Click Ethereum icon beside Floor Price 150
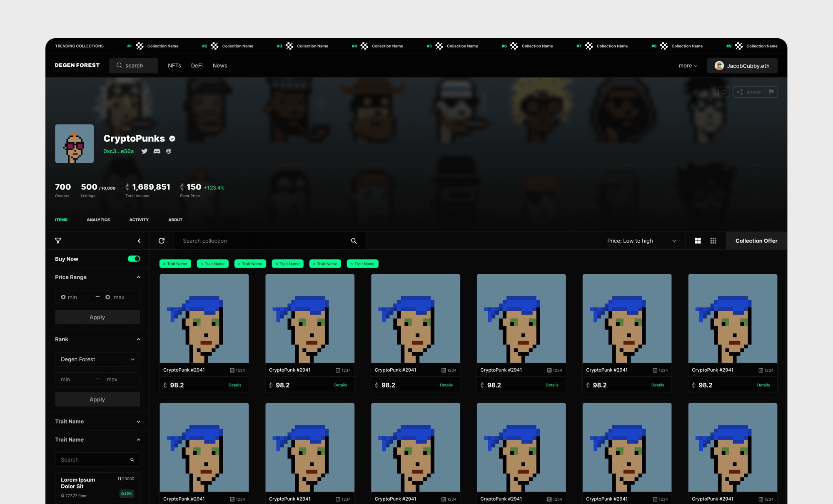The image size is (833, 504). 182,187
